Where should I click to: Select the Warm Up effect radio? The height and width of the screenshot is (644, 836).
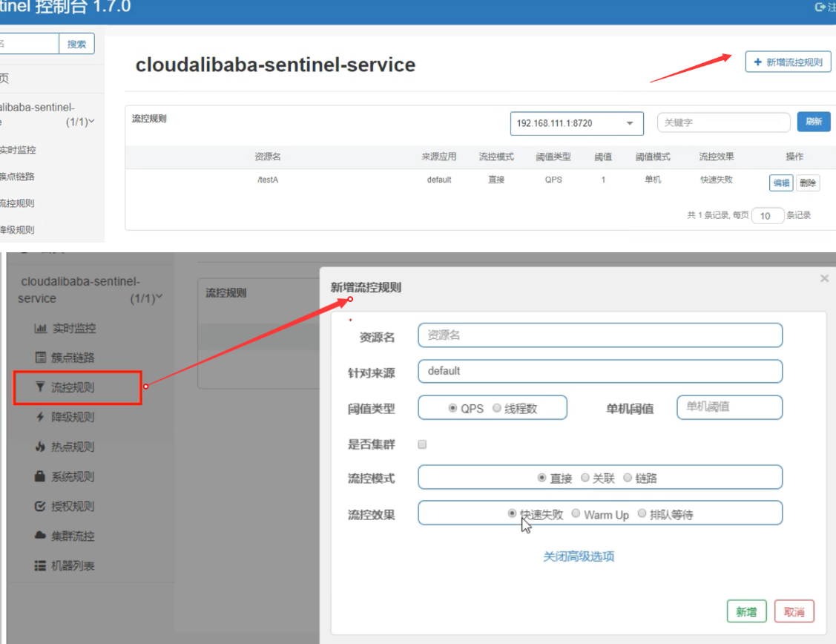click(x=576, y=513)
